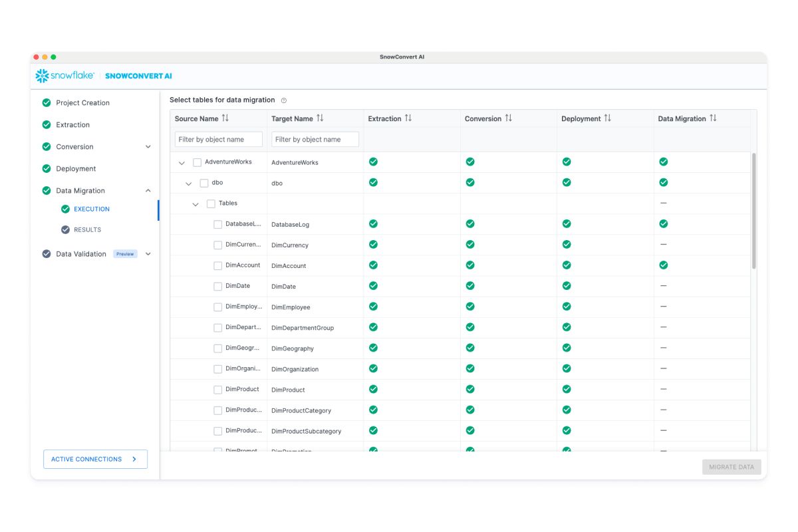This screenshot has height=532, width=798.
Task: Click the SNOWCONVERT AI header title
Action: [x=138, y=76]
